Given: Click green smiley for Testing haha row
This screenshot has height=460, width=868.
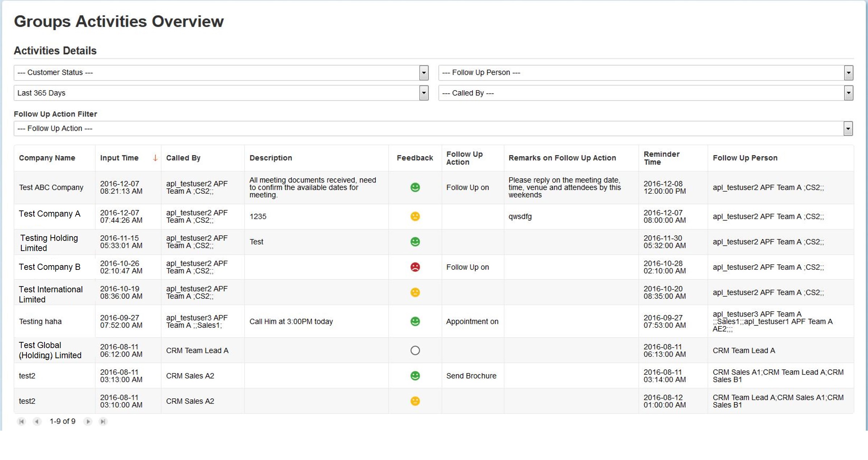Looking at the screenshot, I should click(x=415, y=321).
